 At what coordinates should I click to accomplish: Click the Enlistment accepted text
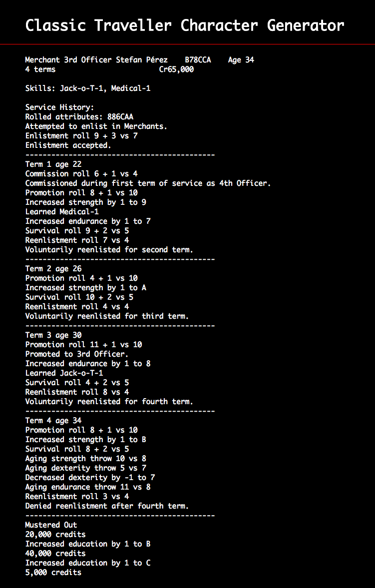68,145
